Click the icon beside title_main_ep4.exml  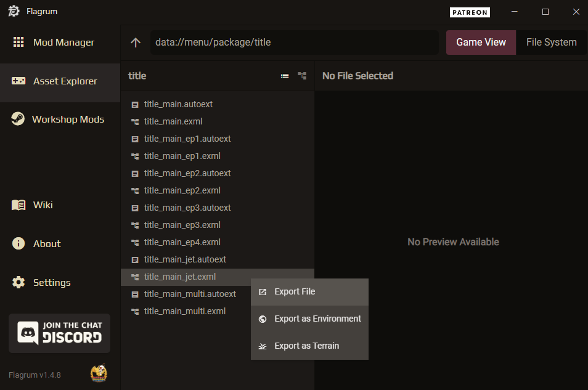135,243
